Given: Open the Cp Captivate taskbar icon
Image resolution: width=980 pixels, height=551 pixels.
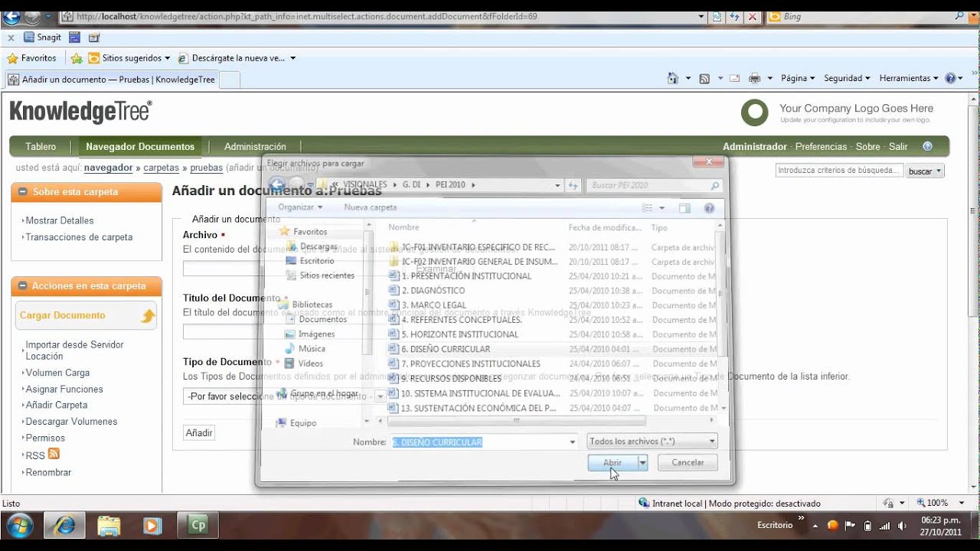Looking at the screenshot, I should click(x=198, y=525).
